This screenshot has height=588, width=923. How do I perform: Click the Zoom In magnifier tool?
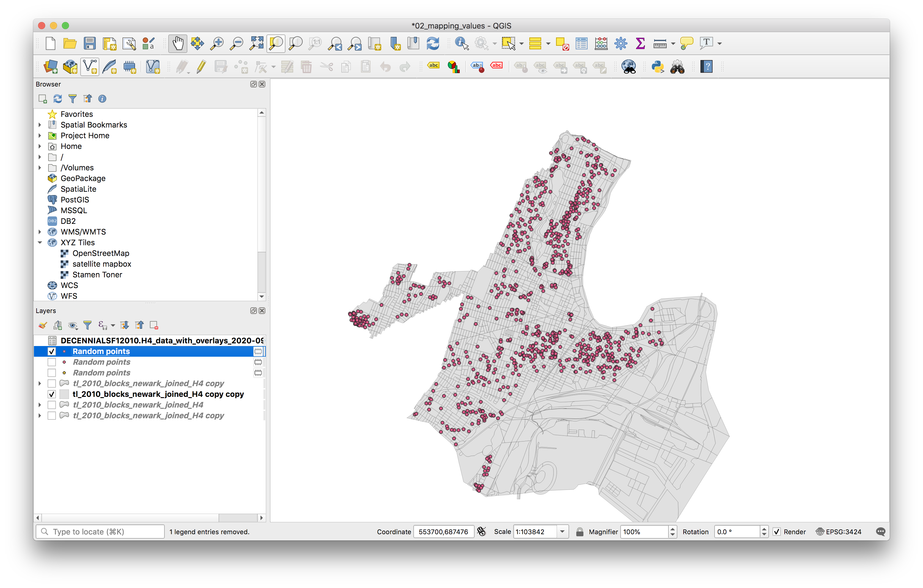[x=217, y=43]
